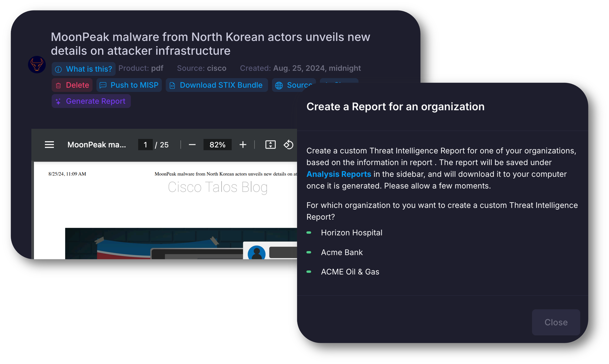Click the bull logo avatar icon
The height and width of the screenshot is (364, 609).
(37, 65)
